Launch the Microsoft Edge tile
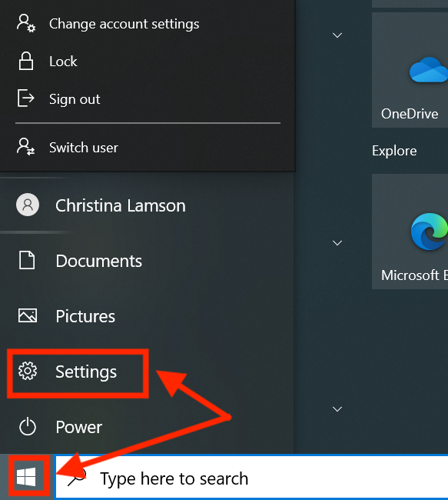This screenshot has height=500, width=448. [410, 232]
